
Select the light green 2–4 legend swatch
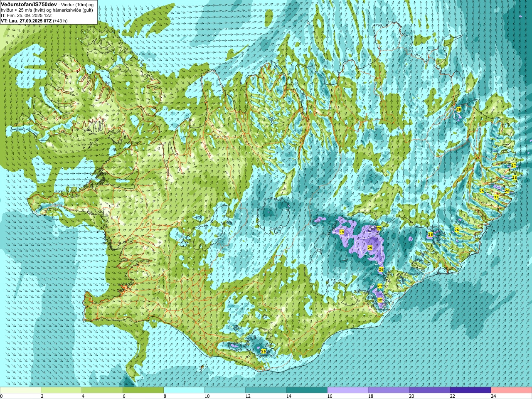point(61,390)
